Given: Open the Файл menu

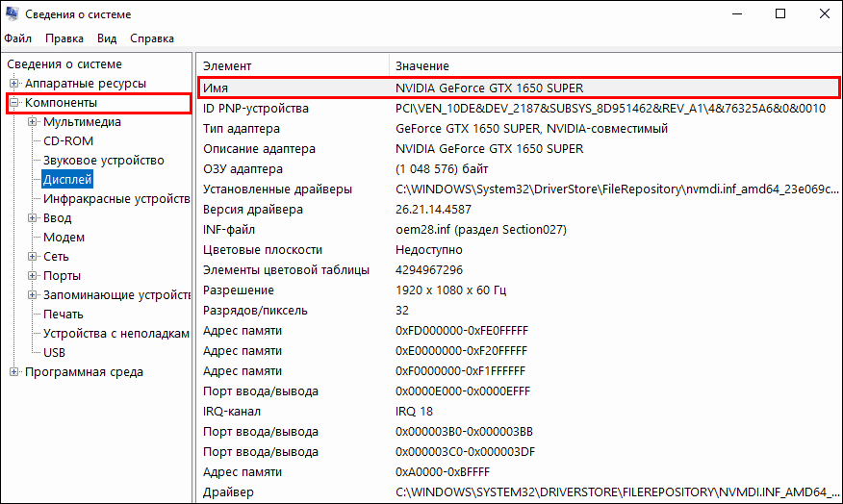Looking at the screenshot, I should (17, 38).
